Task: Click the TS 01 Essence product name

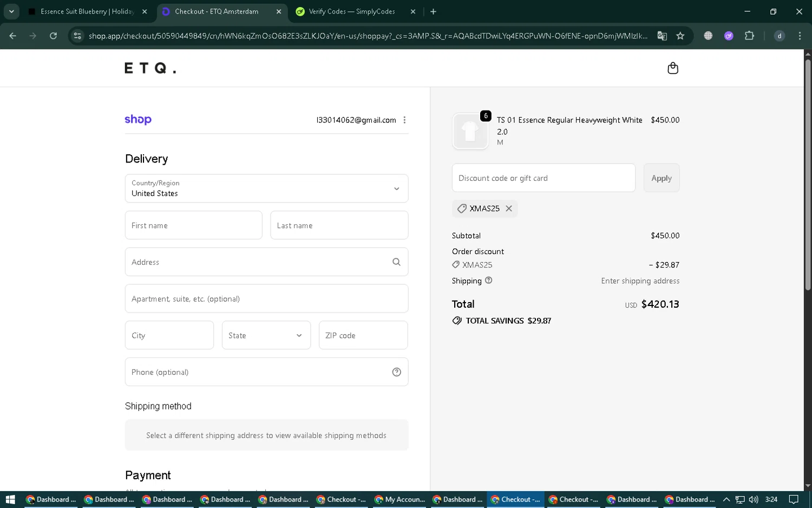Action: (569, 126)
